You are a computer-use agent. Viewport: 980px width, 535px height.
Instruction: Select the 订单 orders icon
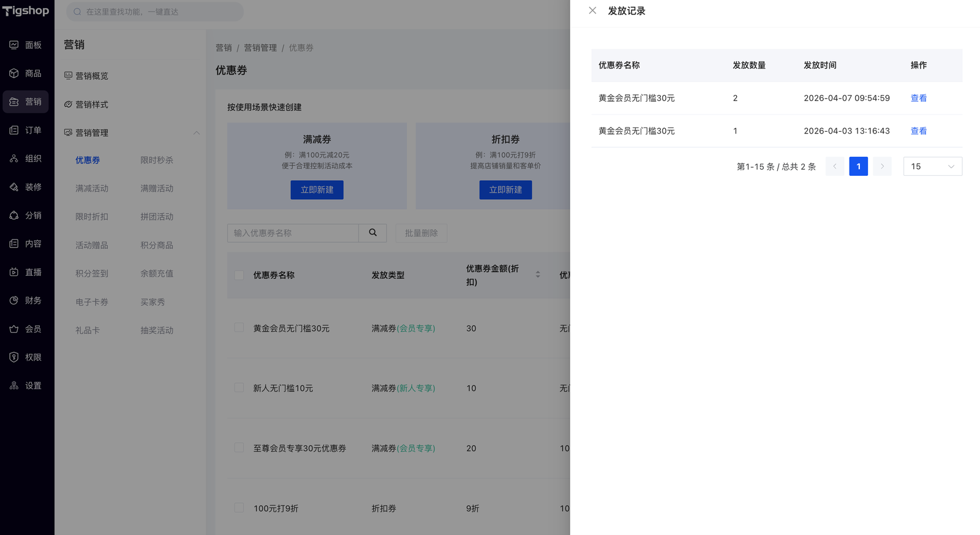click(x=14, y=130)
